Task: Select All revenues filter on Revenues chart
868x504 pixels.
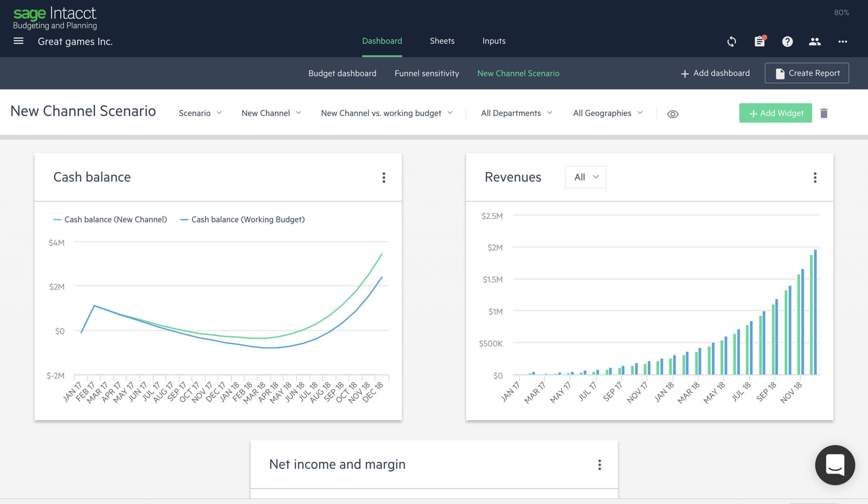Action: click(x=585, y=177)
